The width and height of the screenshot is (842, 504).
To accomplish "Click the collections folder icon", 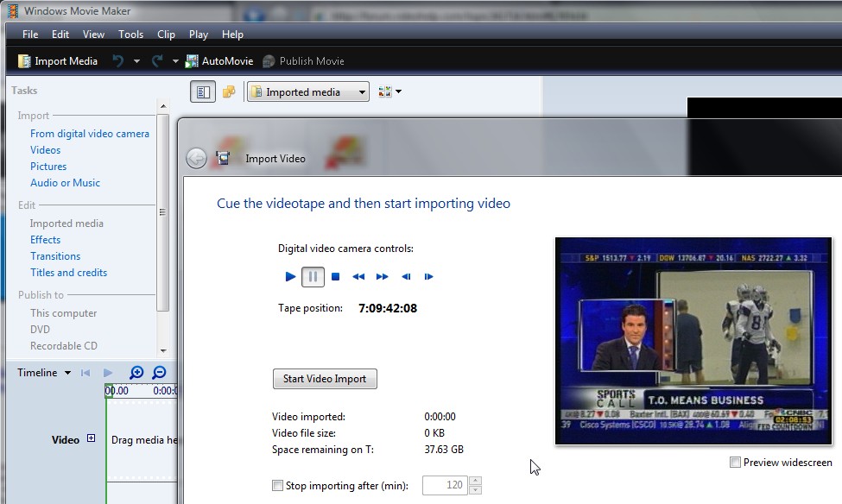I will [229, 91].
